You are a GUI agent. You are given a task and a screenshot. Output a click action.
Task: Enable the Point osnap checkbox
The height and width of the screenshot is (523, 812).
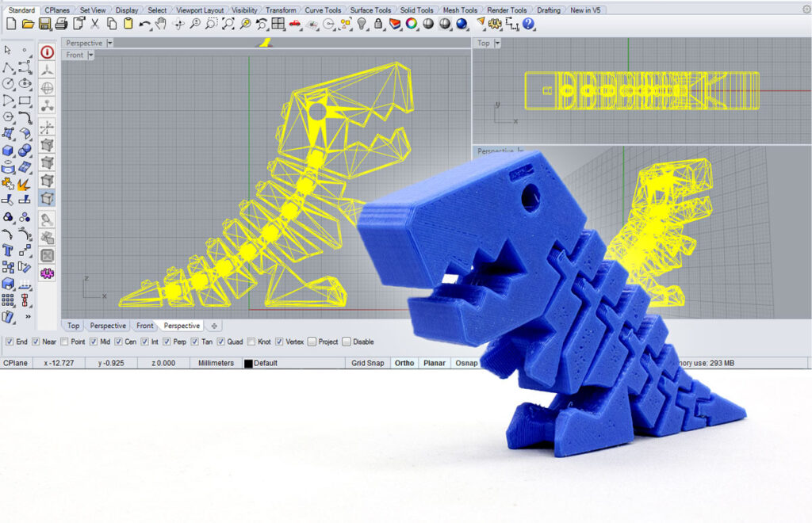(64, 342)
